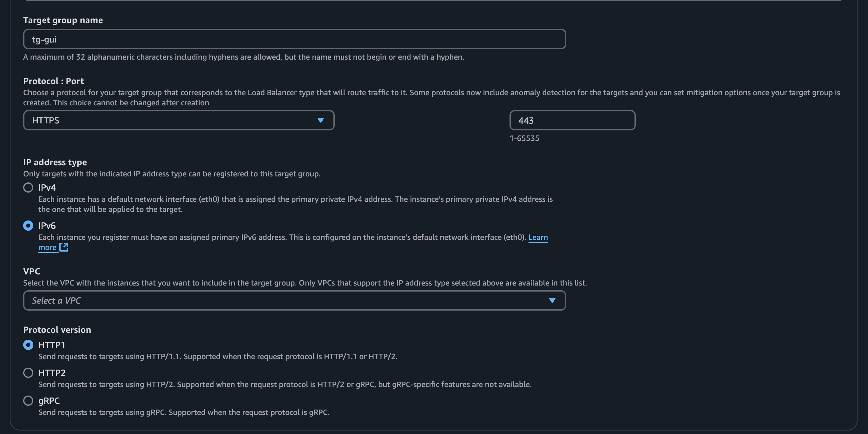Click the Protocol version heading
This screenshot has height=434, width=868.
(57, 330)
